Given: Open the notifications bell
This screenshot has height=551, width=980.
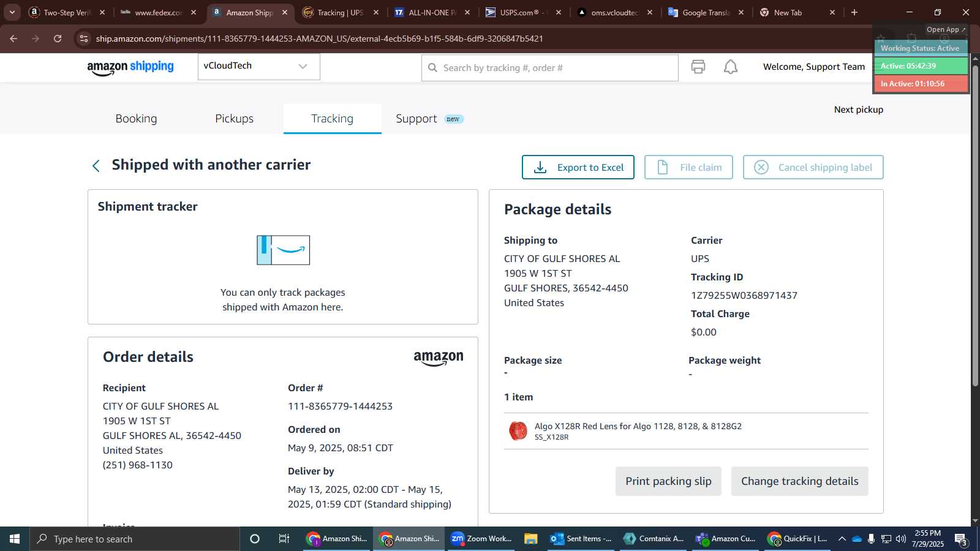Looking at the screenshot, I should tap(731, 67).
